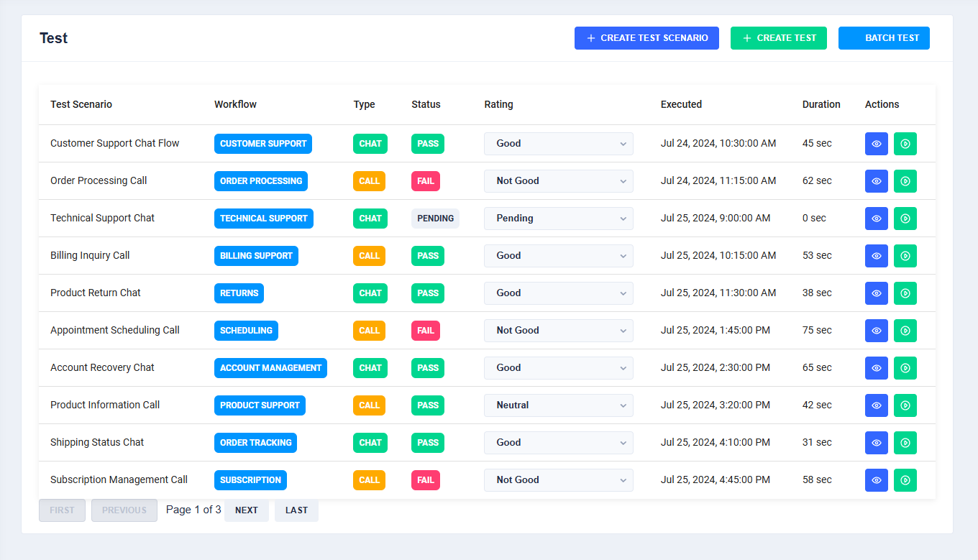View the Product Information Call test

tap(876, 405)
